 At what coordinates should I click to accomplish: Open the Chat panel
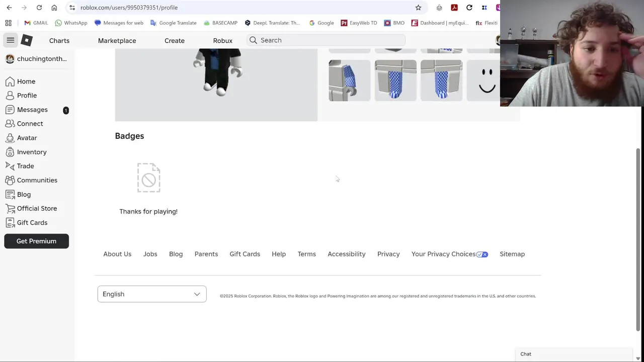coord(574,354)
